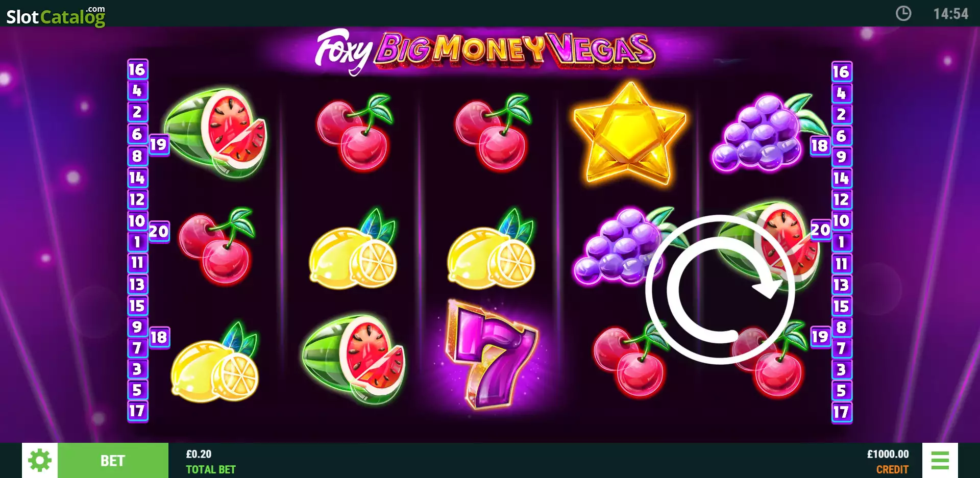Click the £1000.00 credit display
This screenshot has width=980, height=478.
(x=888, y=454)
